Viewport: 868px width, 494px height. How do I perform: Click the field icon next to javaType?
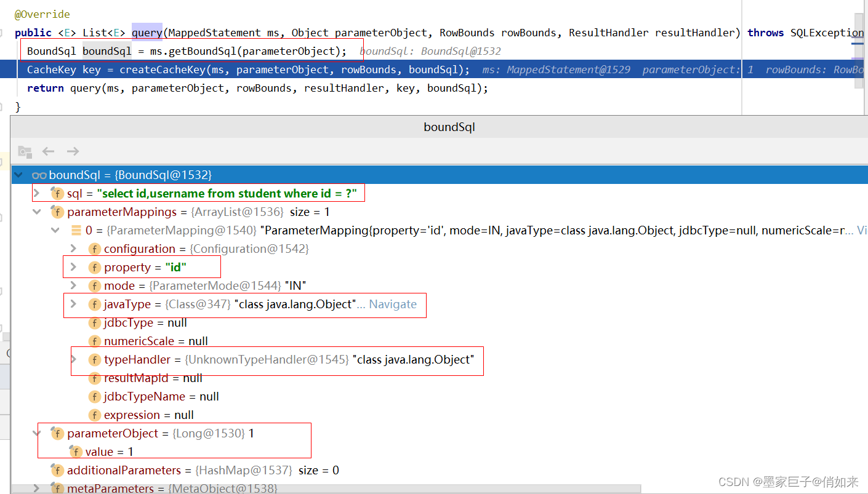(x=94, y=305)
